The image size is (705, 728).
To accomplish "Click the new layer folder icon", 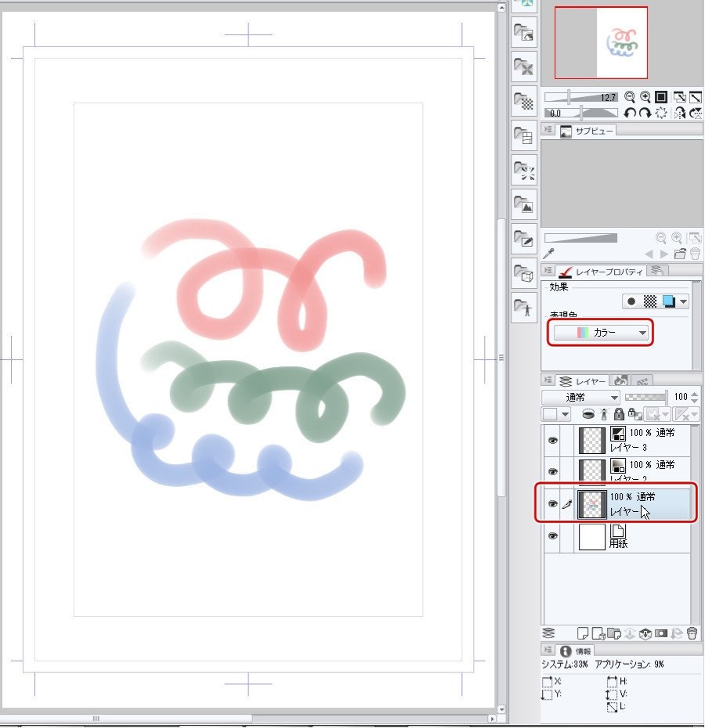I will pyautogui.click(x=614, y=633).
